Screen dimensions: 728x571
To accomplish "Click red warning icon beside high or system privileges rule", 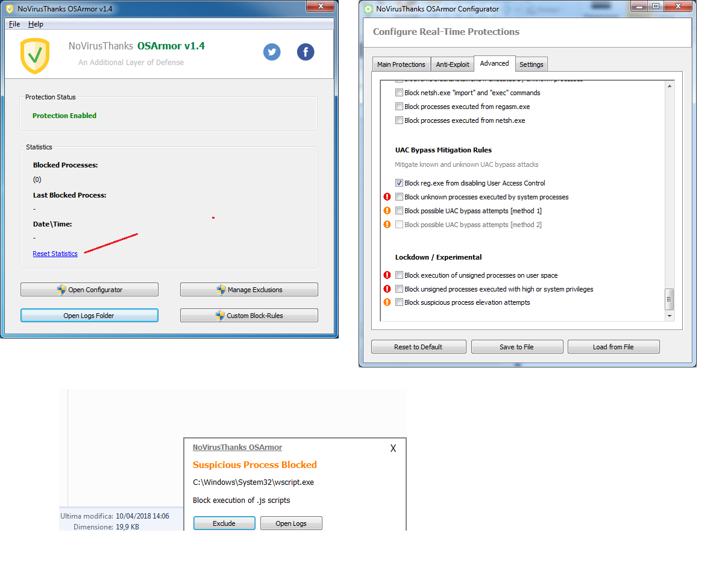I will [388, 289].
